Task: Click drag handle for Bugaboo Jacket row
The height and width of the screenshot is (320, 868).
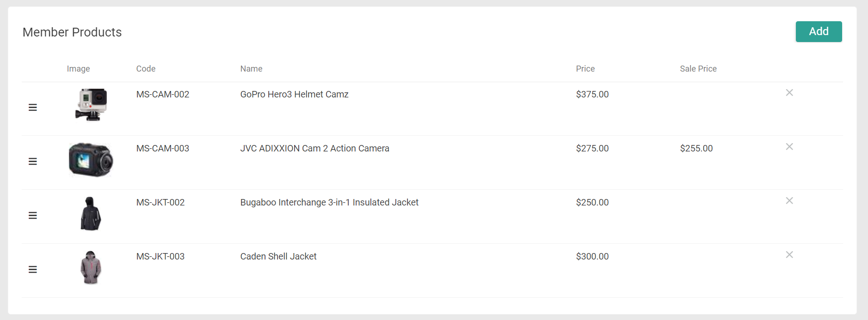Action: click(33, 216)
